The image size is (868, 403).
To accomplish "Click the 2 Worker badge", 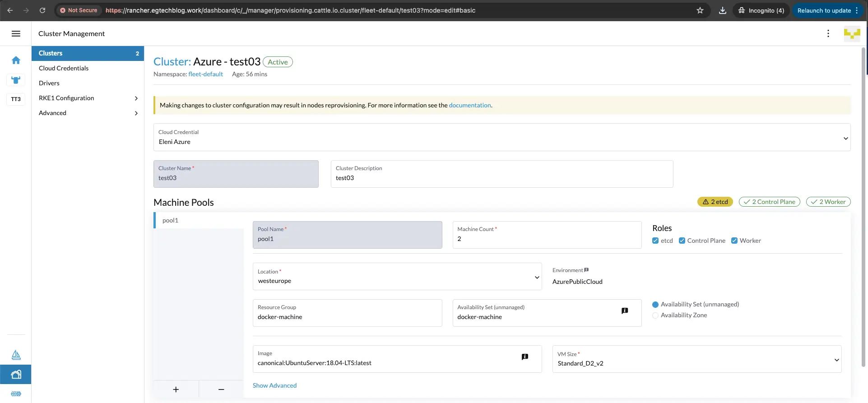I will (x=828, y=202).
